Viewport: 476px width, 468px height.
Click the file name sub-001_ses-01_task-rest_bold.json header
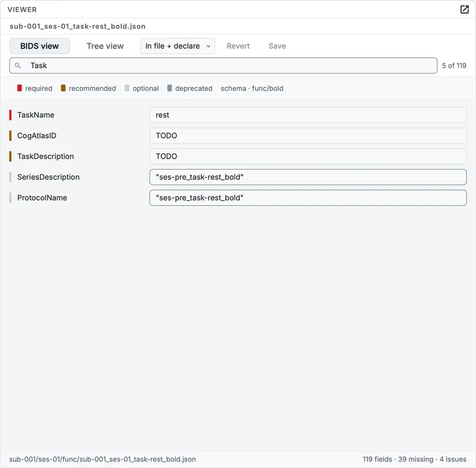pos(78,26)
